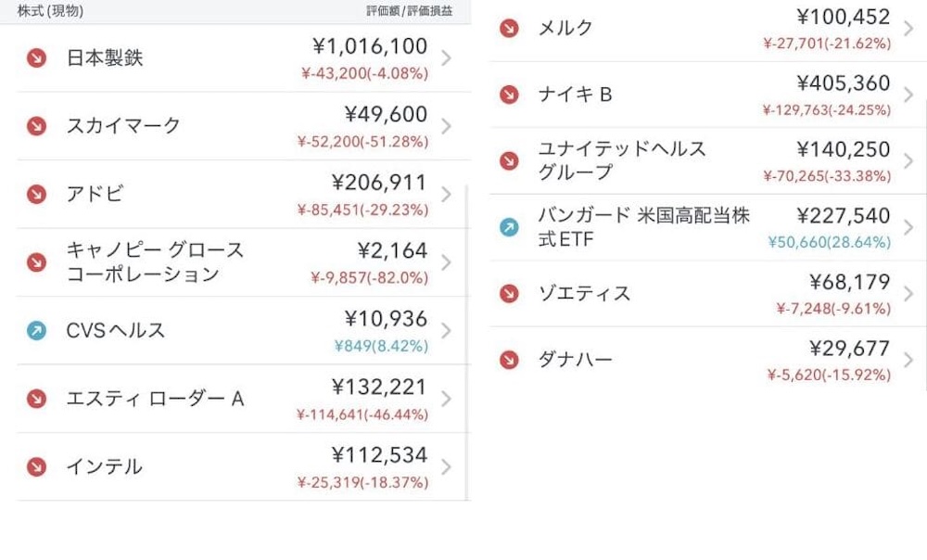Open the 日本製鉄 stock name
The height and width of the screenshot is (560, 927).
tap(105, 58)
